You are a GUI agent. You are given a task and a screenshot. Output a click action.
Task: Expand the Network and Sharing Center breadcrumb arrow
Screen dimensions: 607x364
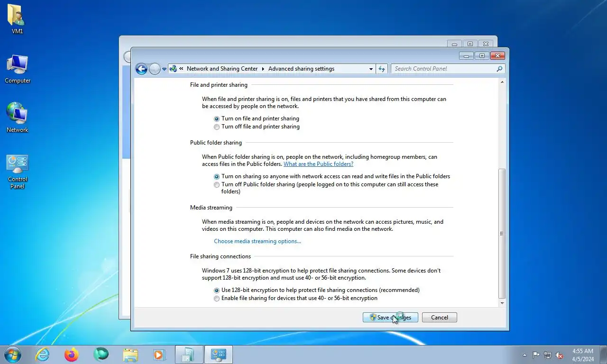point(263,69)
